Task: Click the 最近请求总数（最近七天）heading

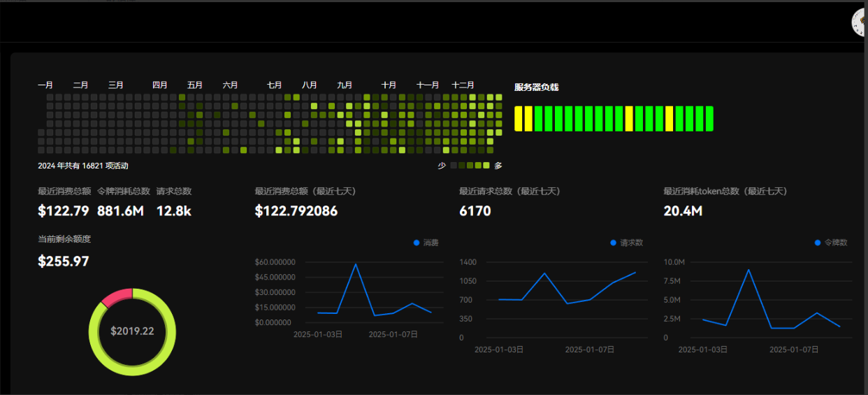Action: [509, 191]
